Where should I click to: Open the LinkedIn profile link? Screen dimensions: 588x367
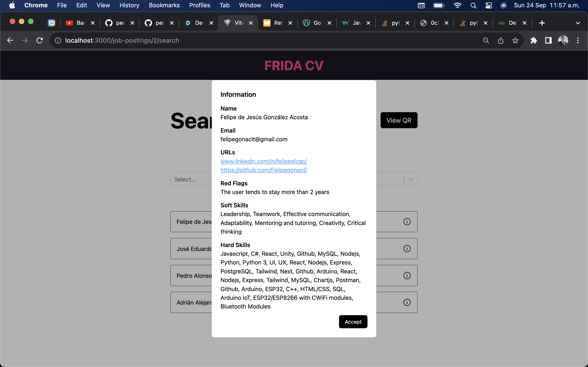coord(263,161)
